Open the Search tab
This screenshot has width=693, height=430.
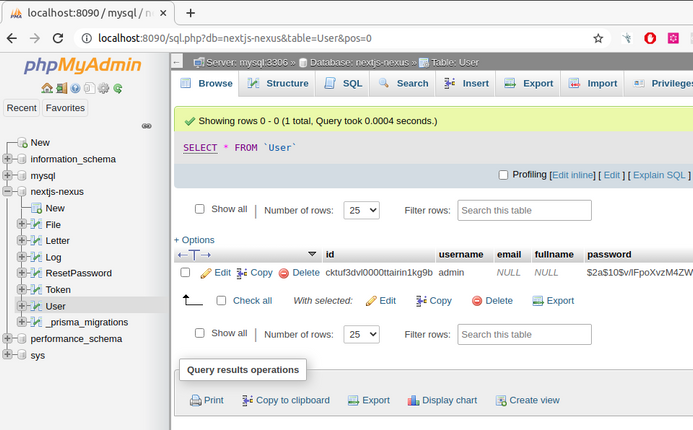point(404,84)
